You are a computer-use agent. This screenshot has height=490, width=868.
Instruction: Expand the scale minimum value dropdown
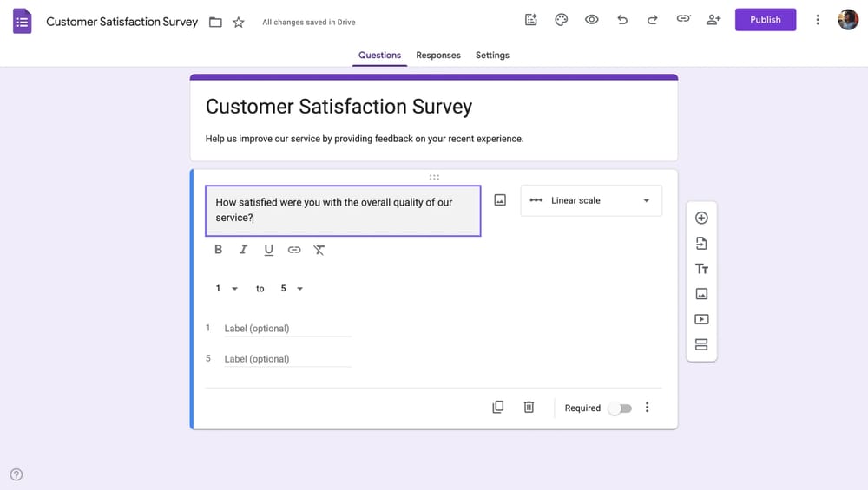click(226, 289)
